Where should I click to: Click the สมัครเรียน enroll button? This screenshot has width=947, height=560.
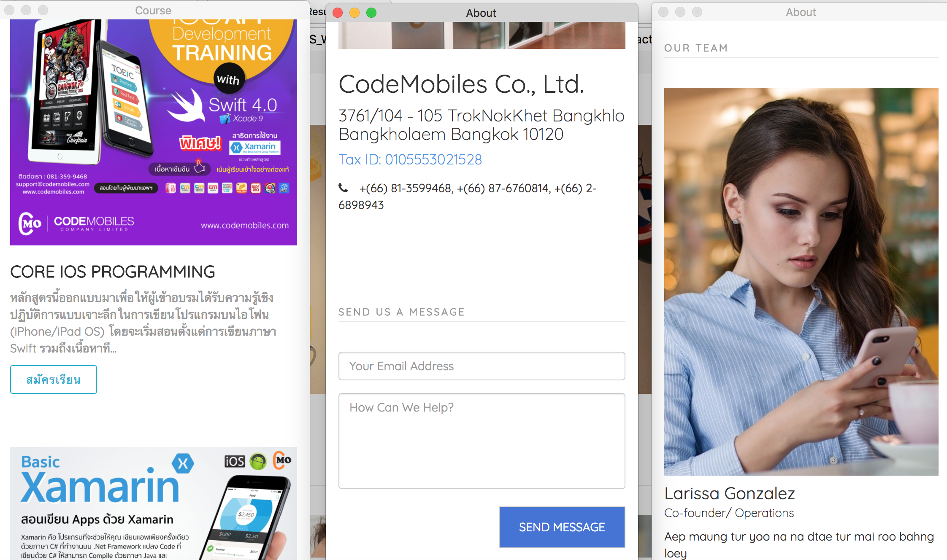[x=54, y=380]
